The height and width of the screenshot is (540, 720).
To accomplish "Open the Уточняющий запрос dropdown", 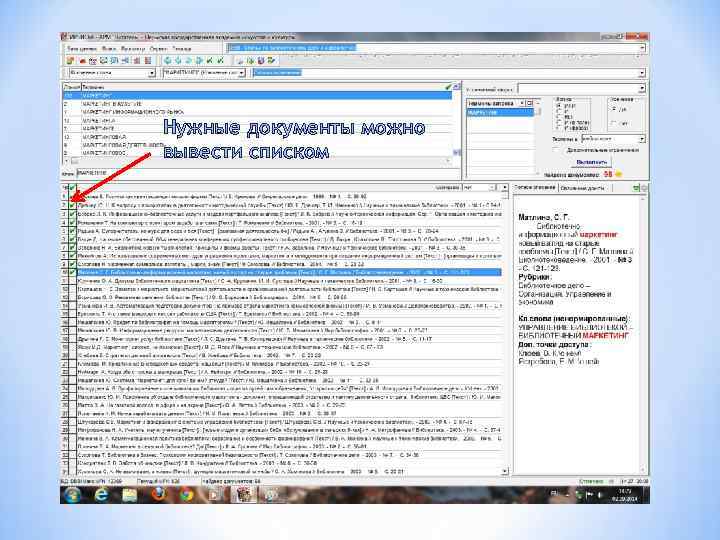I will (641, 88).
